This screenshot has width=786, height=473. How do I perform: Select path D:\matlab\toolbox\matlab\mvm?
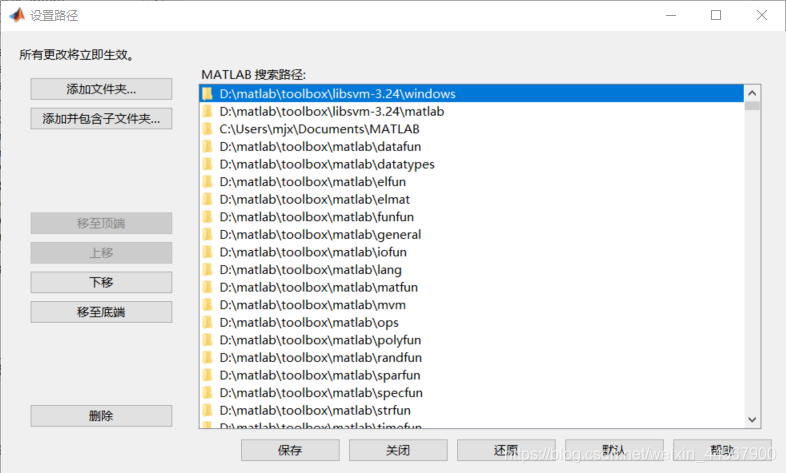point(472,305)
